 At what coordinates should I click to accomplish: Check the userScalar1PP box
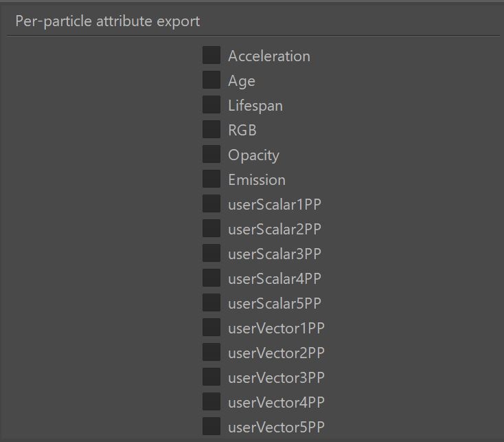(211, 203)
